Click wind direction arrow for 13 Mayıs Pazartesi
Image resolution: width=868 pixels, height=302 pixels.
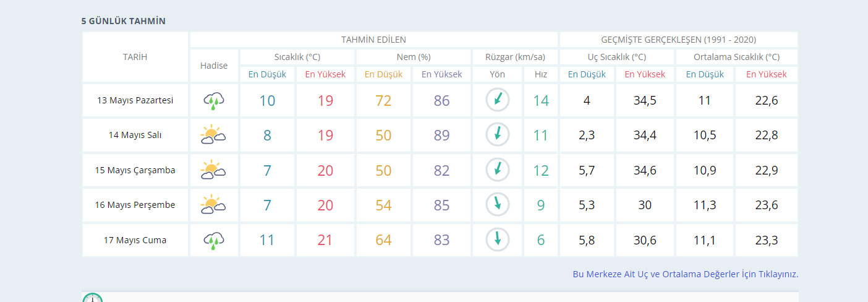tap(497, 100)
